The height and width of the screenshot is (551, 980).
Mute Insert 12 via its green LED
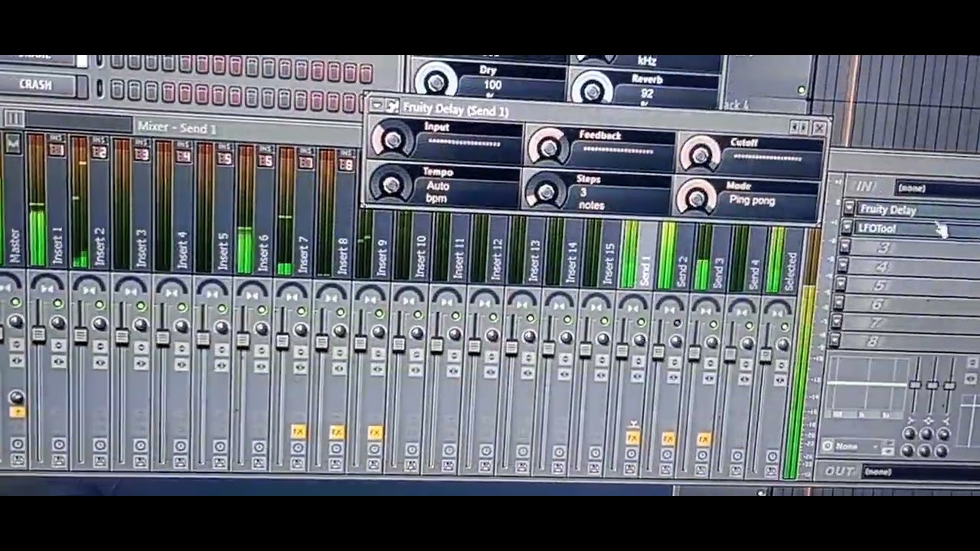tap(493, 317)
